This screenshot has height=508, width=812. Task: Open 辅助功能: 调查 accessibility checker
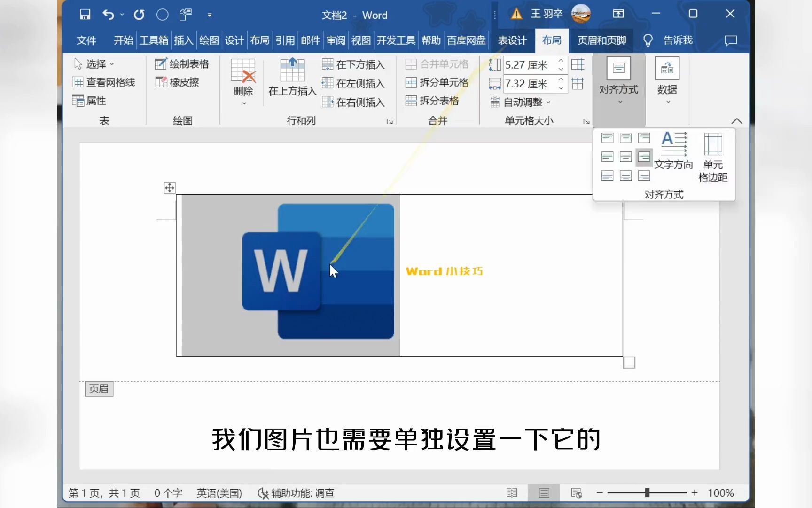(296, 493)
